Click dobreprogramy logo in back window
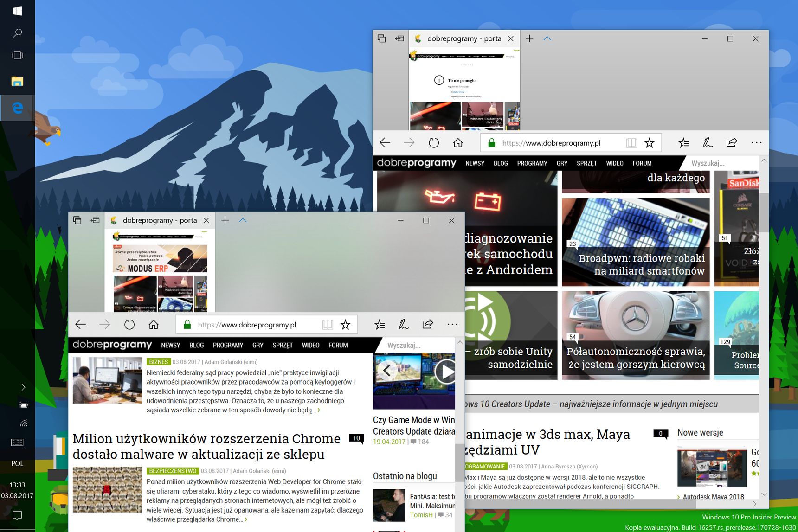This screenshot has height=532, width=798. tap(417, 163)
